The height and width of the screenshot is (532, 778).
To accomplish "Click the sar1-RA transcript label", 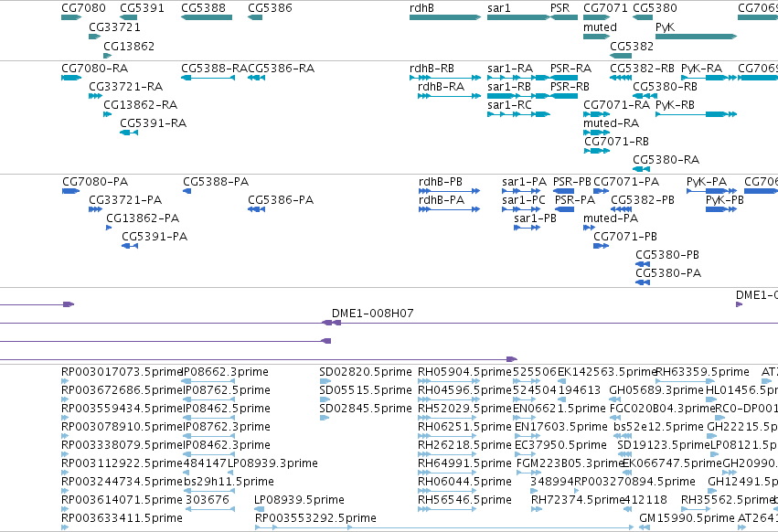I will point(510,69).
